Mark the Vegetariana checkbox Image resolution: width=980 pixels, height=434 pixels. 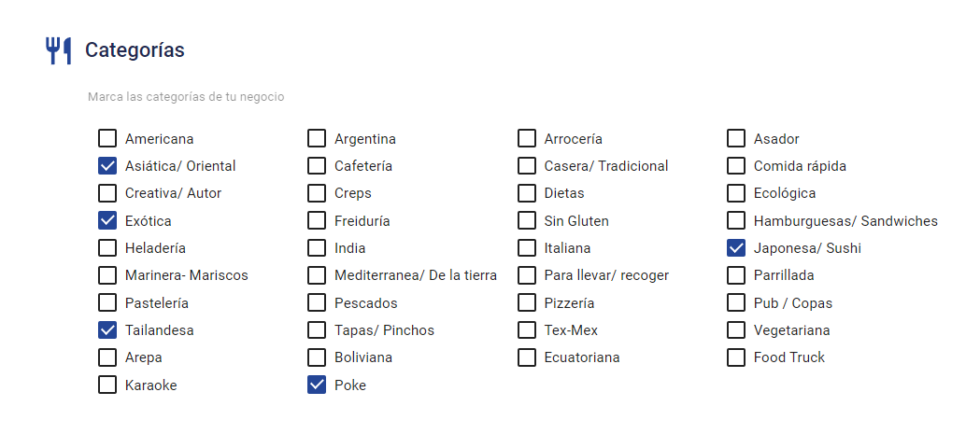[x=736, y=329]
